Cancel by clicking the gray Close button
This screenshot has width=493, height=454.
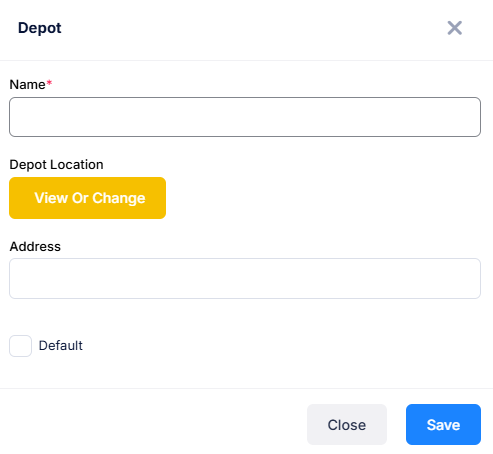pos(347,425)
